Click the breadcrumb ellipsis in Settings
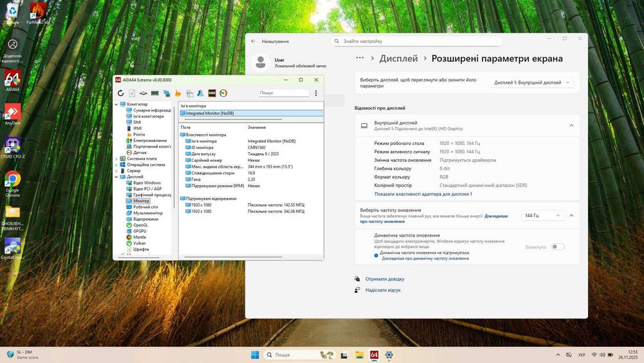 pyautogui.click(x=360, y=58)
